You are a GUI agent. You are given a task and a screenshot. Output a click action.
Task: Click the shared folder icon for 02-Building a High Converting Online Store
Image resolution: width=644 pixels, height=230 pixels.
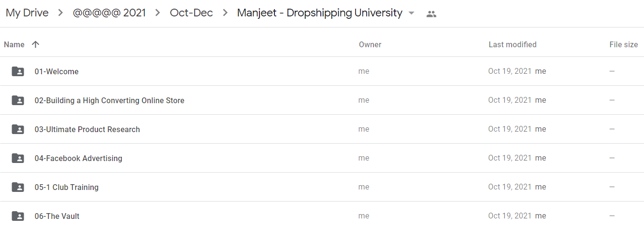pyautogui.click(x=18, y=100)
